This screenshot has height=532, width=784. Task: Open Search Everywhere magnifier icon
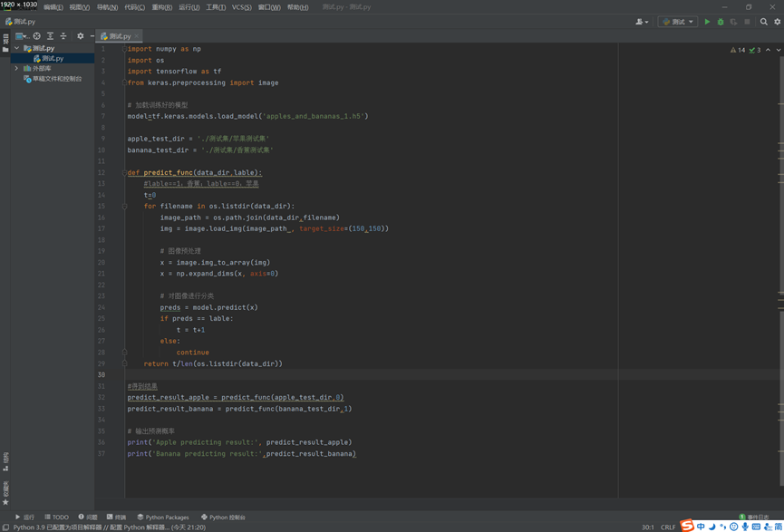point(764,22)
